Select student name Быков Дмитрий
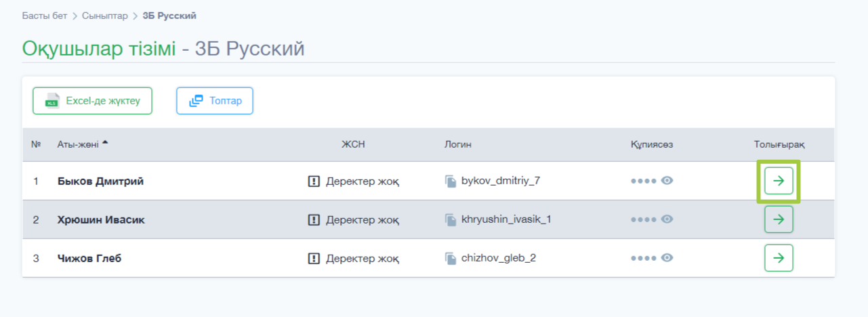The height and width of the screenshot is (317, 868). pyautogui.click(x=100, y=181)
